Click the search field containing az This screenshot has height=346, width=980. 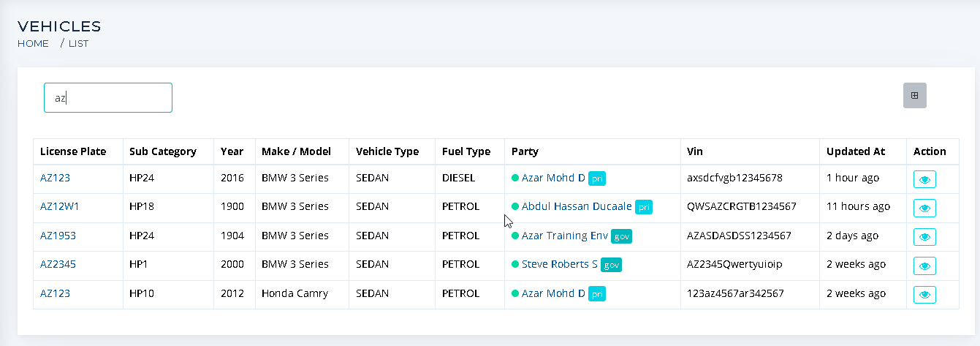(108, 97)
